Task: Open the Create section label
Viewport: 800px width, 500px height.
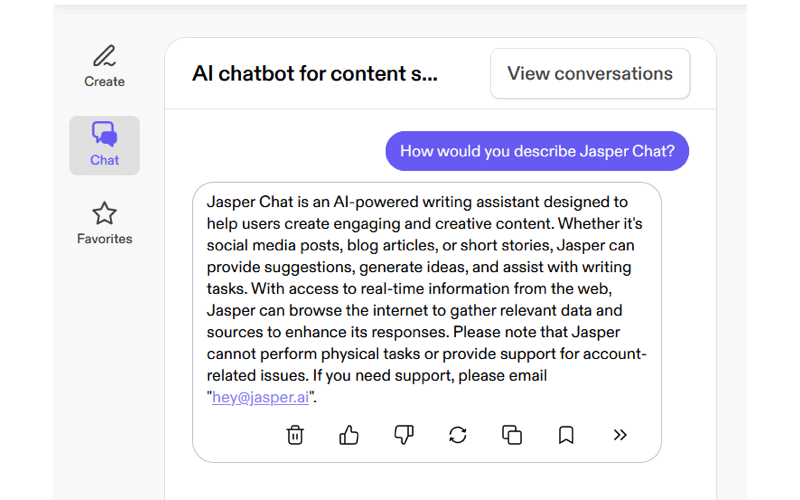Action: 104,82
